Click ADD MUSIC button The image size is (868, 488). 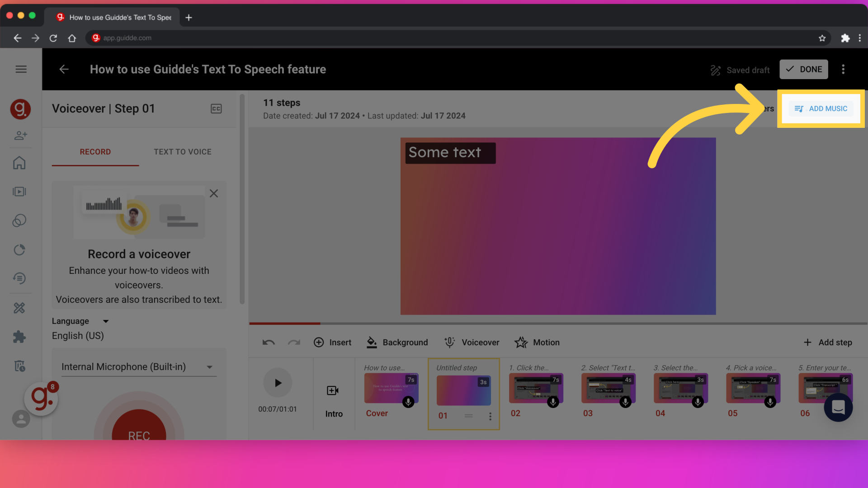(x=821, y=108)
